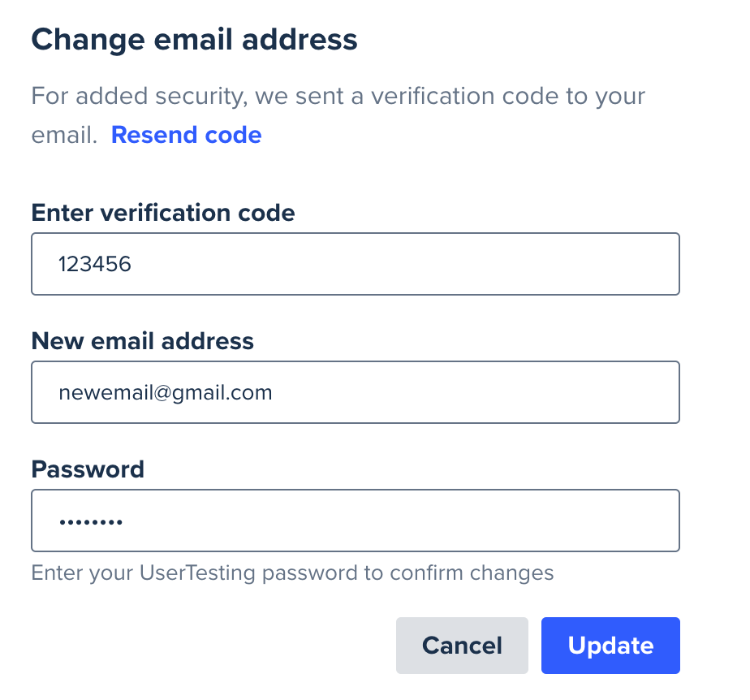Click the word 'email.' before Resend code
750x700 pixels.
tap(64, 135)
